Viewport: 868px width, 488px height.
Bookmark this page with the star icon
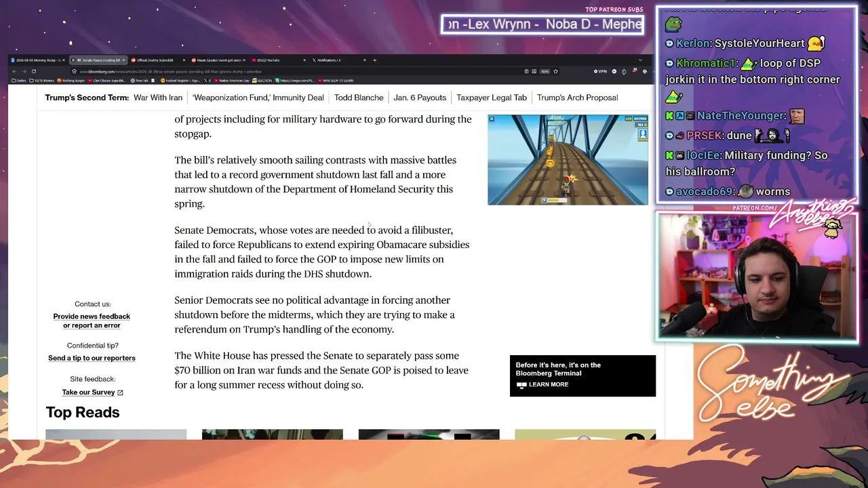click(x=555, y=71)
